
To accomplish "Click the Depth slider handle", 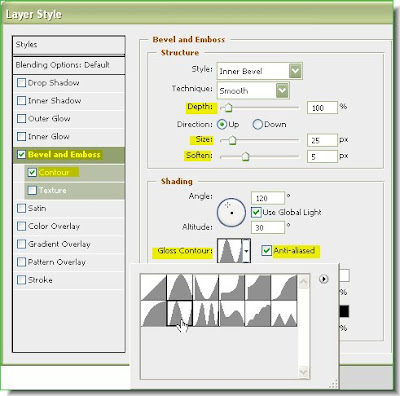I will pyautogui.click(x=228, y=108).
